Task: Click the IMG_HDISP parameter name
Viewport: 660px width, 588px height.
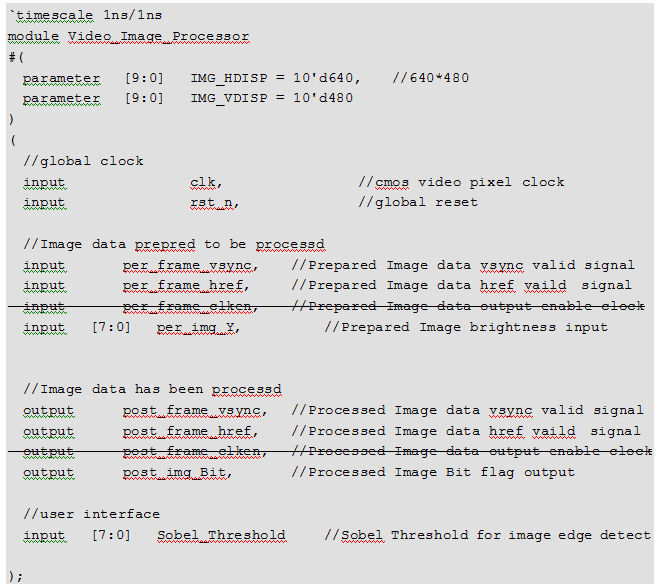Action: point(229,78)
